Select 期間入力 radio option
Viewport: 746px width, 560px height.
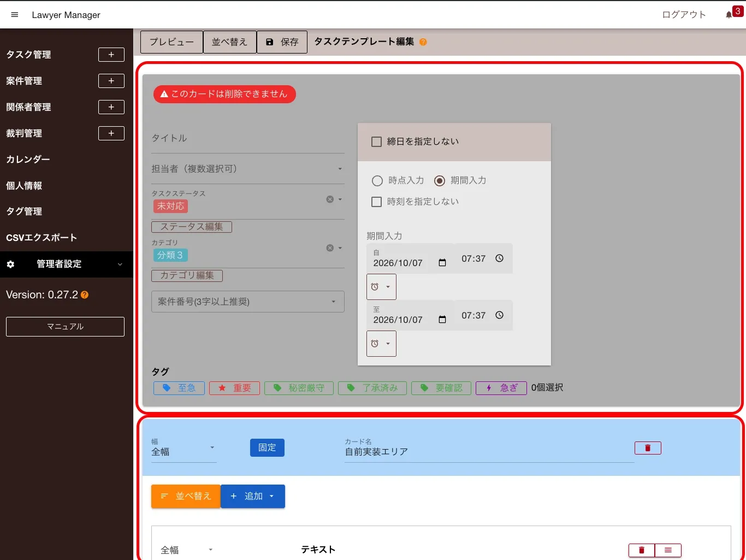pyautogui.click(x=440, y=181)
